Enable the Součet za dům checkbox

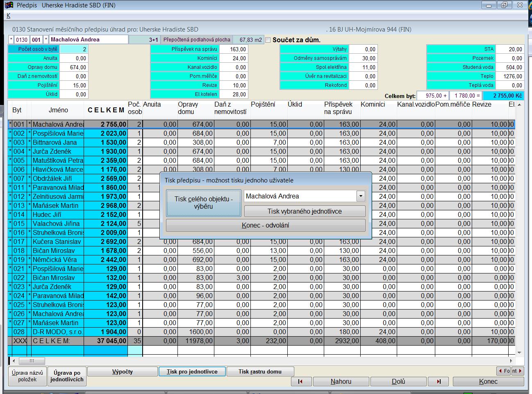268,40
